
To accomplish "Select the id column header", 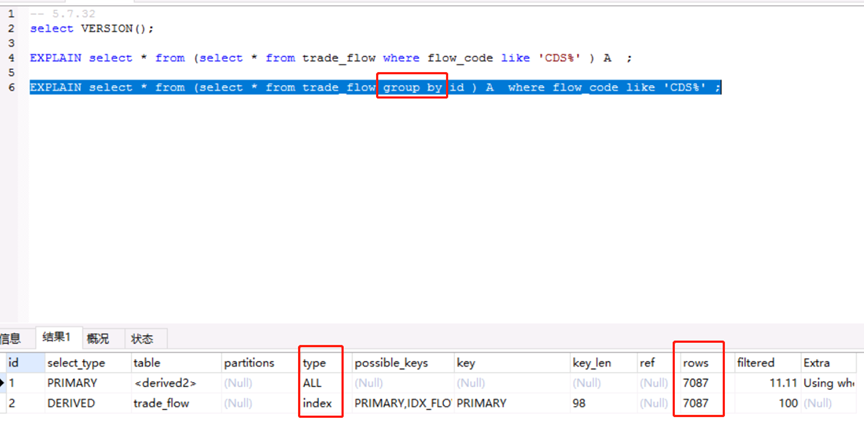I will coord(25,363).
